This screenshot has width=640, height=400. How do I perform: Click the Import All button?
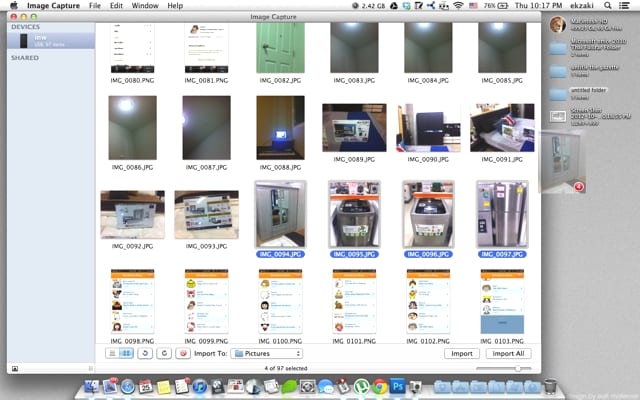coord(508,353)
